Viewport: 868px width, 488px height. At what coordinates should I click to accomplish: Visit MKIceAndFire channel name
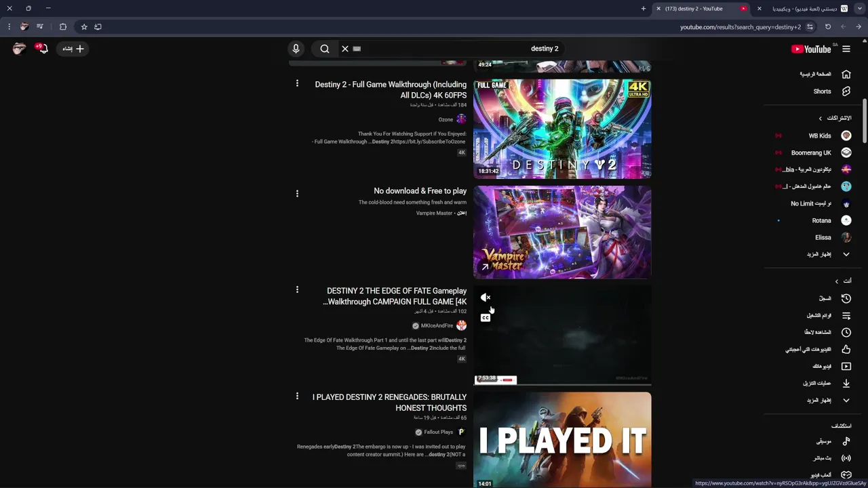click(437, 326)
